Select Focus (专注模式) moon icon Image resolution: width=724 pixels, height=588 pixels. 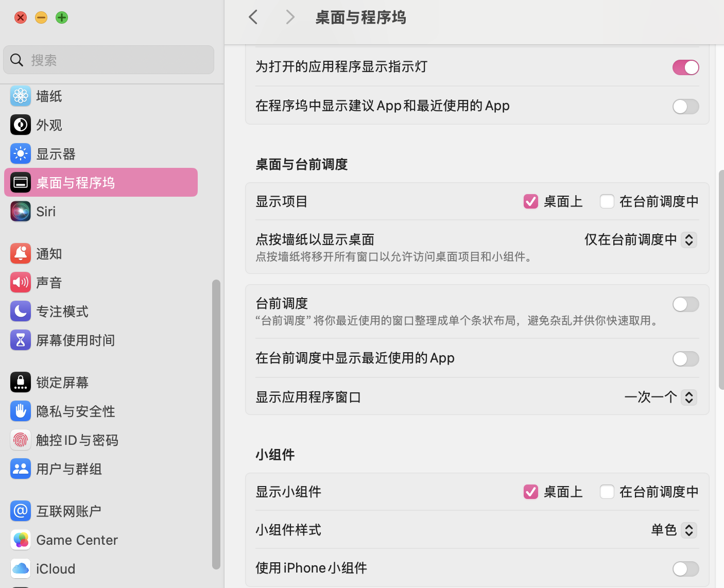coord(21,311)
